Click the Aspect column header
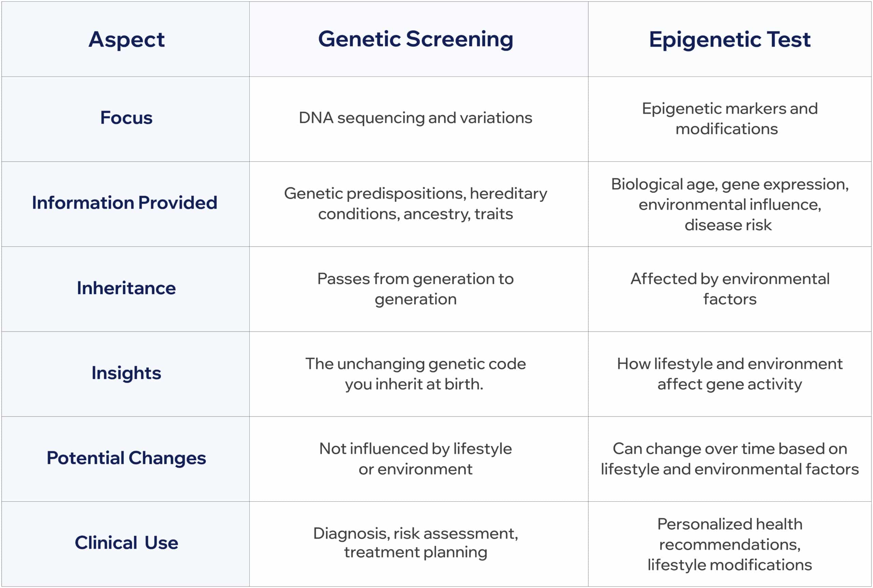The height and width of the screenshot is (588, 873). point(127,40)
